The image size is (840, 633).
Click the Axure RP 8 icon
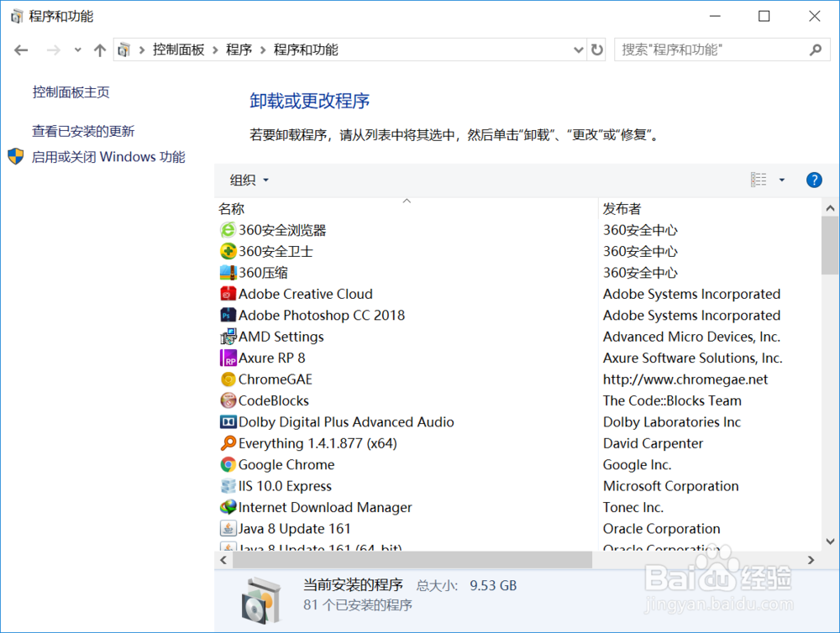pos(228,358)
